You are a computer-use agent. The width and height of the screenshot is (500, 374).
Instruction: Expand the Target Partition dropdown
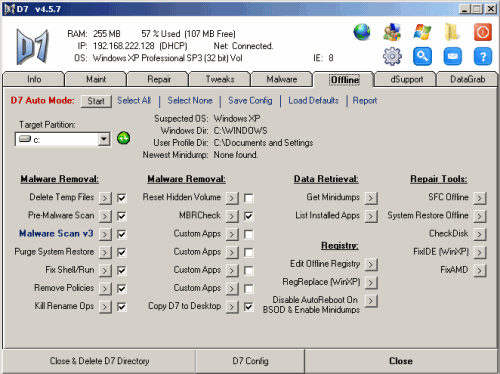tap(104, 139)
